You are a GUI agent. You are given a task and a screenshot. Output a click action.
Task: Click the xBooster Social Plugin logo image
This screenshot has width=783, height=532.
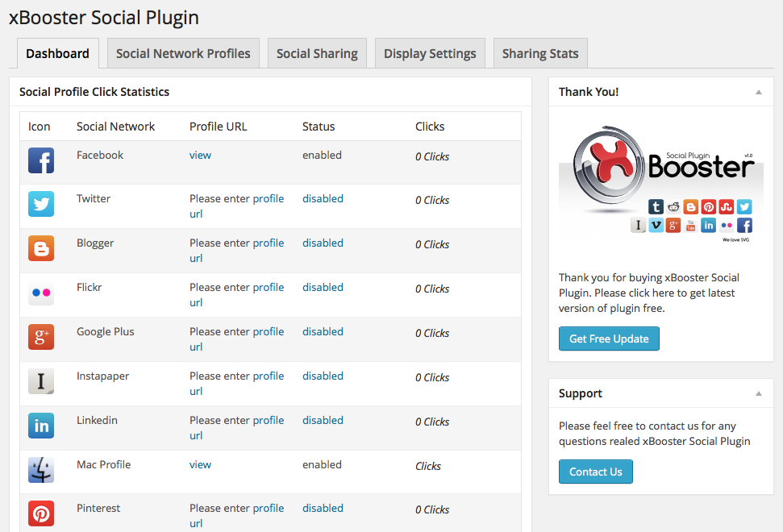click(x=661, y=184)
